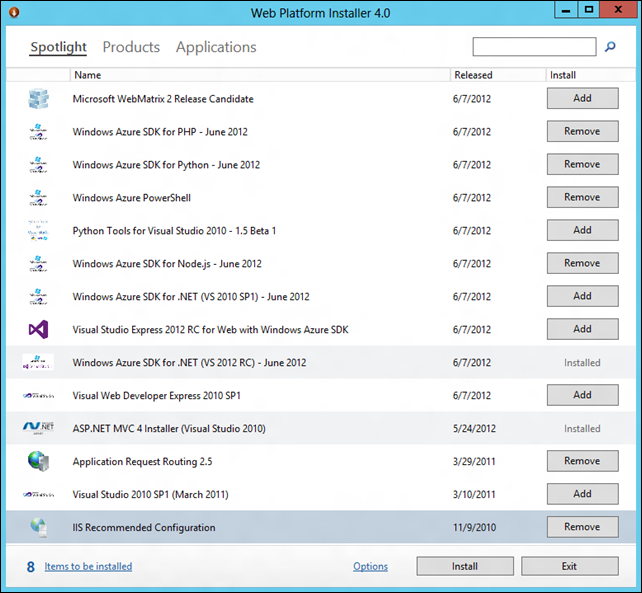Click the ASP.NET MVC 4 Installer icon

(38, 428)
